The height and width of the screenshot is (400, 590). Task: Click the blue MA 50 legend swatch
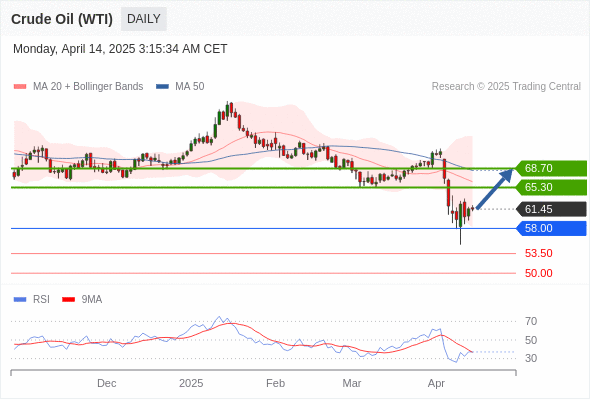click(162, 87)
